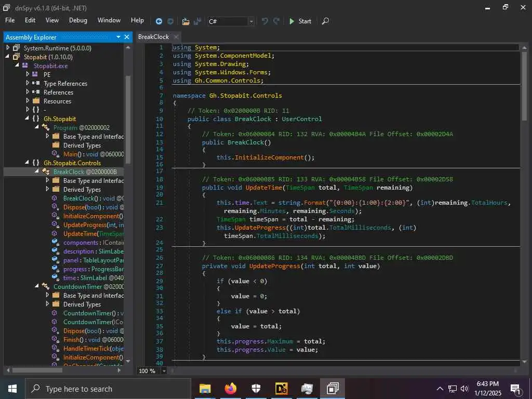The image size is (532, 399).
Task: Close the Assembly Explorer panel
Action: coord(127,37)
